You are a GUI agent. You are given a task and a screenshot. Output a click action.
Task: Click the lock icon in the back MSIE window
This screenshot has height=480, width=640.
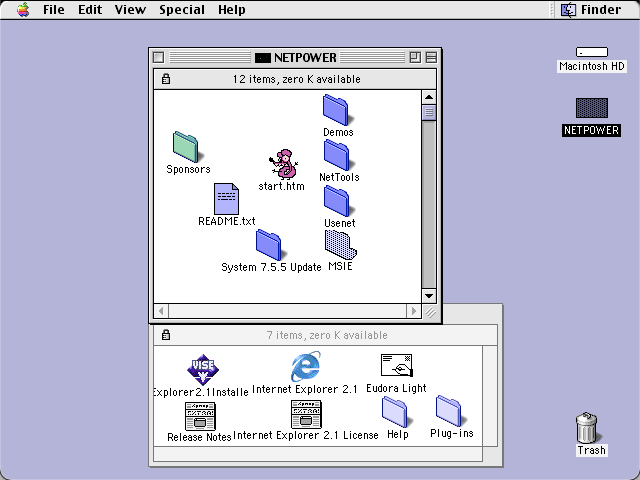click(x=166, y=335)
